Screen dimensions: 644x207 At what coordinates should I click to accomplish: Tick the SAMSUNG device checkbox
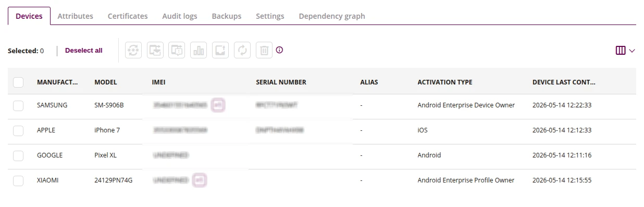pyautogui.click(x=18, y=105)
